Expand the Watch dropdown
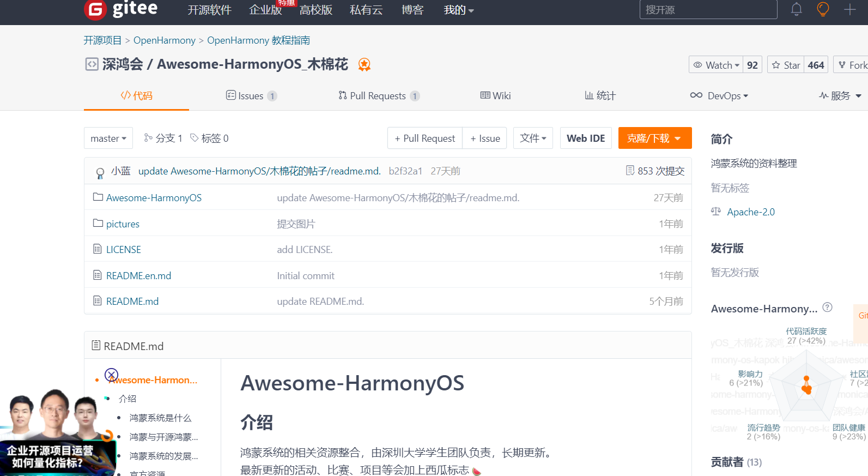 tap(716, 65)
